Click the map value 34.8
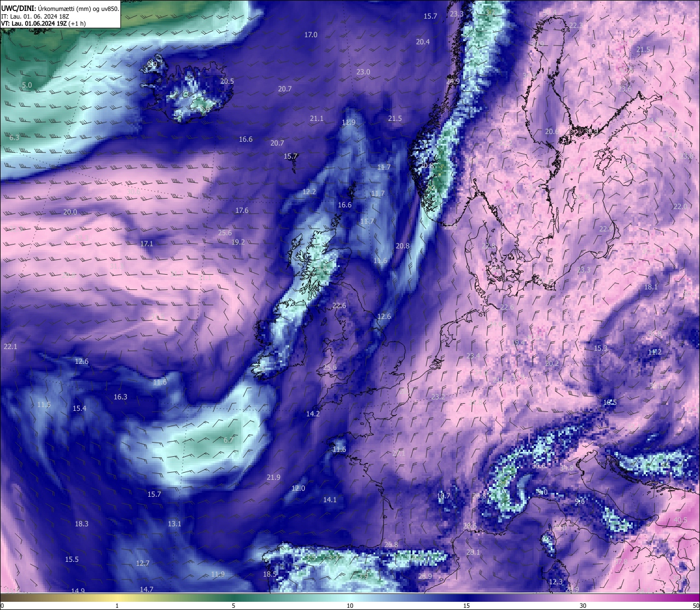Image resolution: width=700 pixels, height=610 pixels. click(x=567, y=468)
